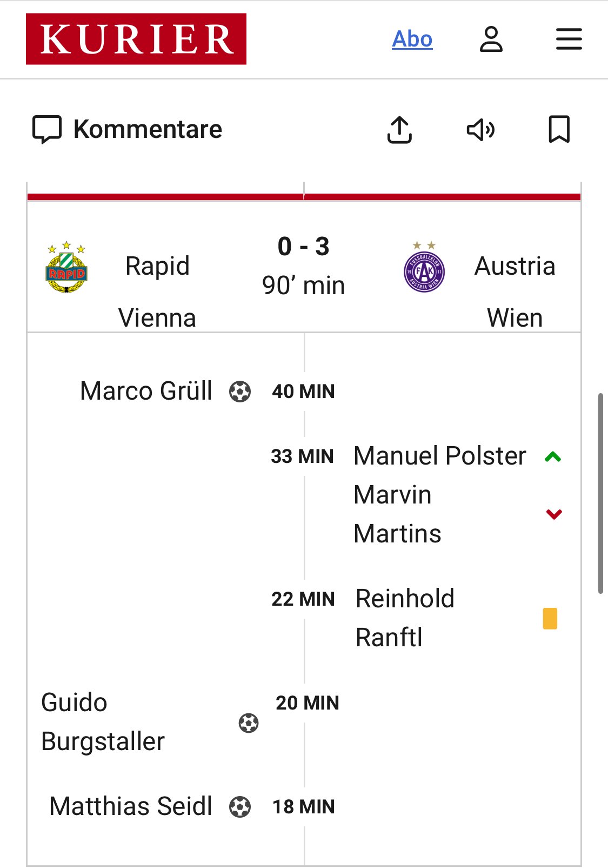
Task: Tap the share upload icon
Action: (399, 130)
